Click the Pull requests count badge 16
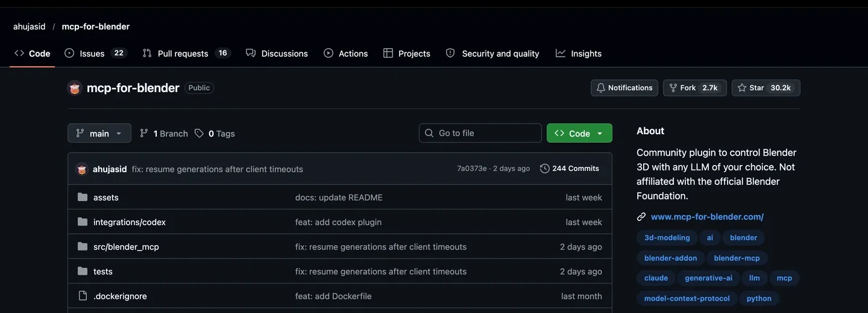The height and width of the screenshot is (313, 868). tap(222, 53)
